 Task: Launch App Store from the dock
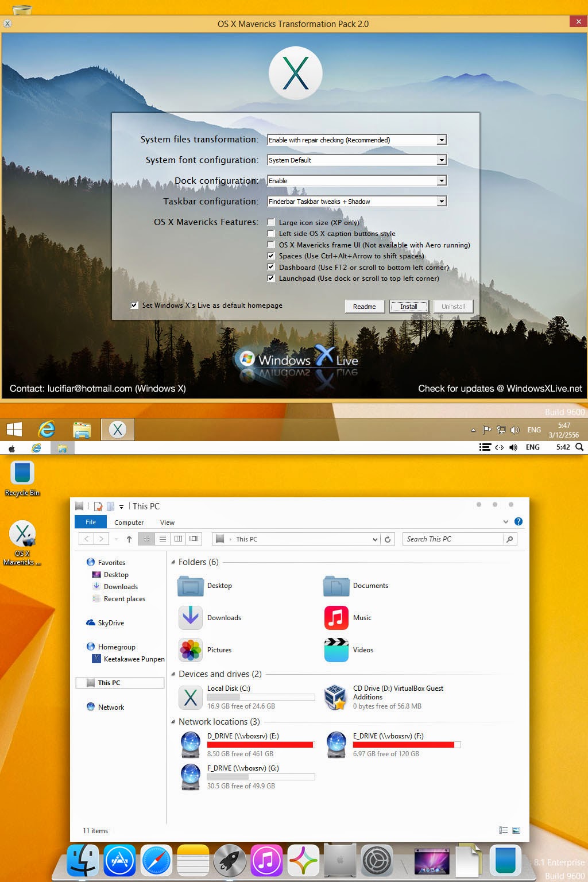pos(119,861)
